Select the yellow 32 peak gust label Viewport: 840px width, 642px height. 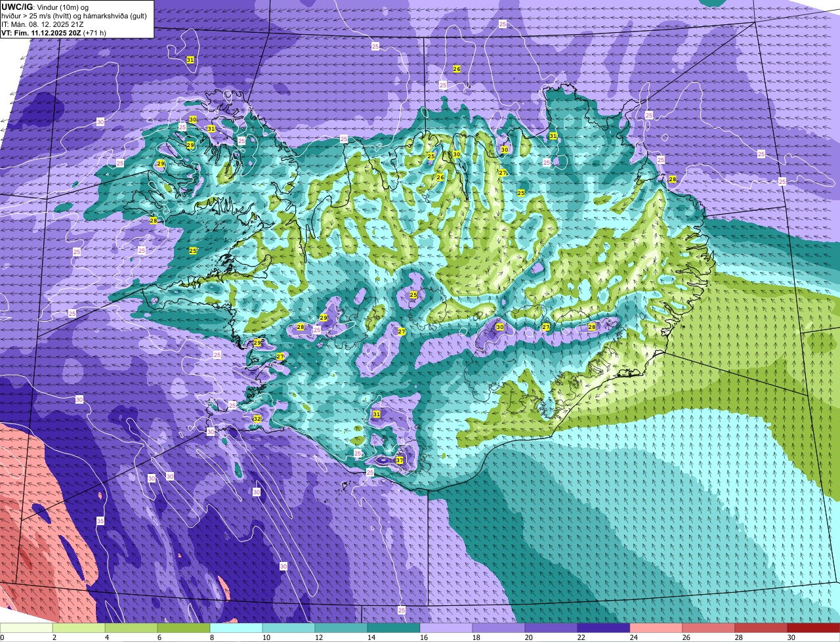click(257, 418)
